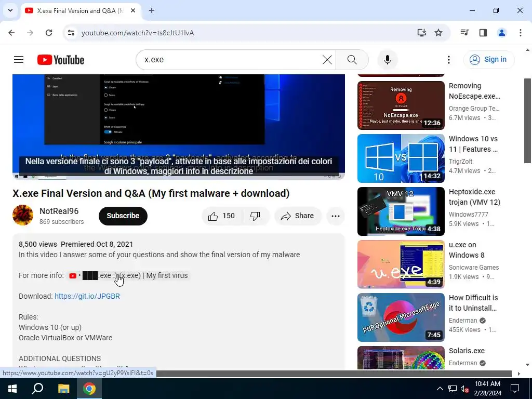Click the youtube.com address bar URL

point(137,33)
